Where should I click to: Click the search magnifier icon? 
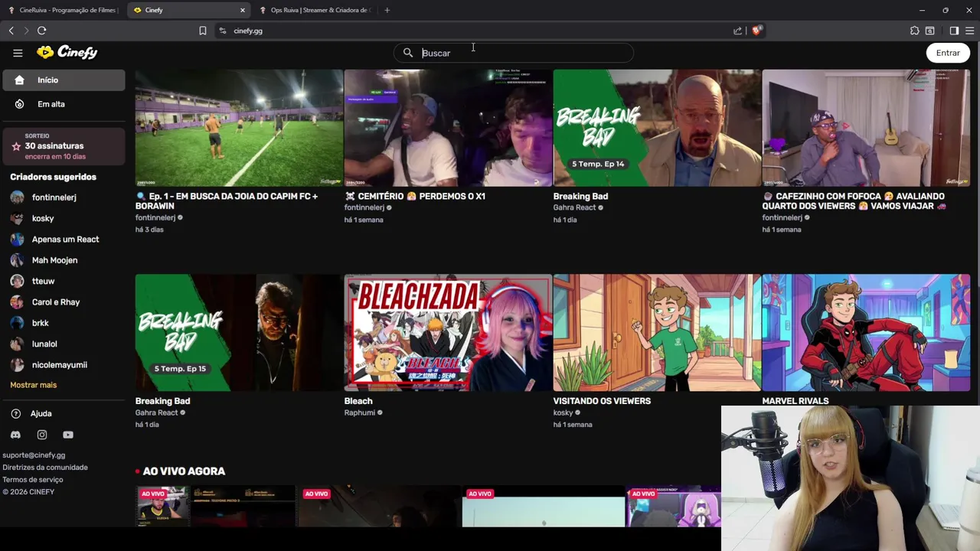pos(408,53)
